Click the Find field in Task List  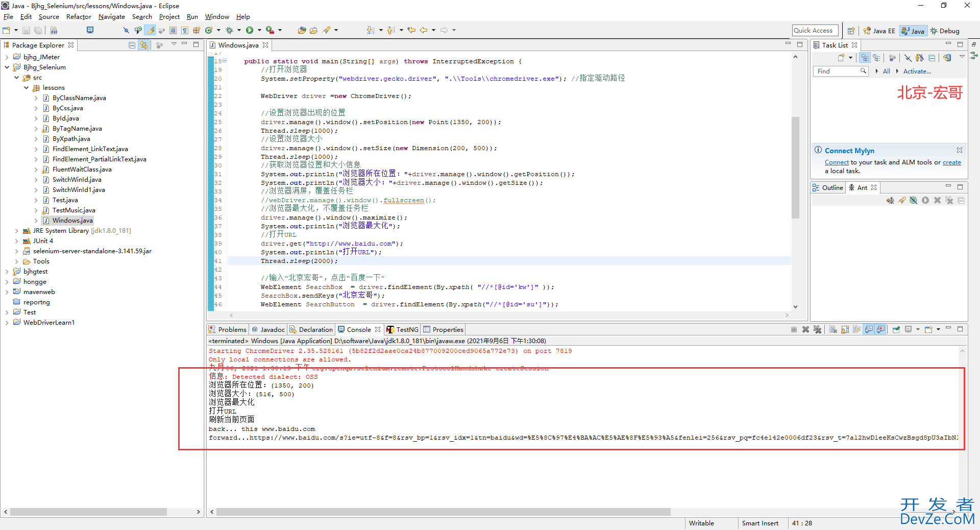[840, 71]
